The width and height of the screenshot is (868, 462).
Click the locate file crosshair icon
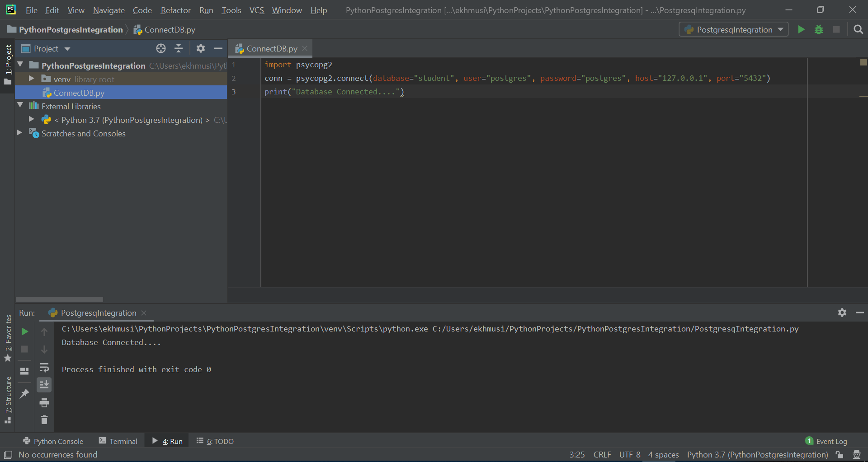click(161, 49)
